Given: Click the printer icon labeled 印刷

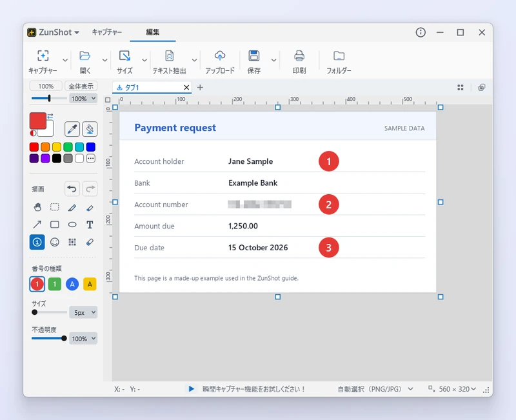Looking at the screenshot, I should point(299,55).
